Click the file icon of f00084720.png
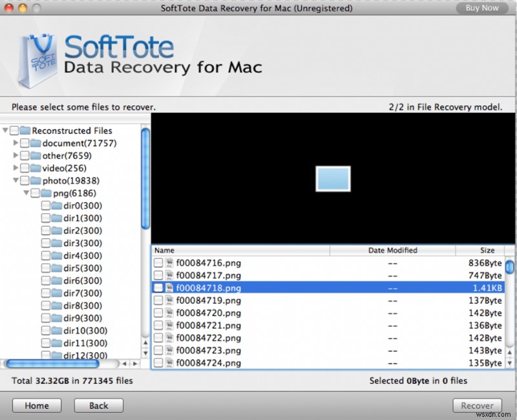Viewport: 517px width, 420px height. (x=169, y=313)
